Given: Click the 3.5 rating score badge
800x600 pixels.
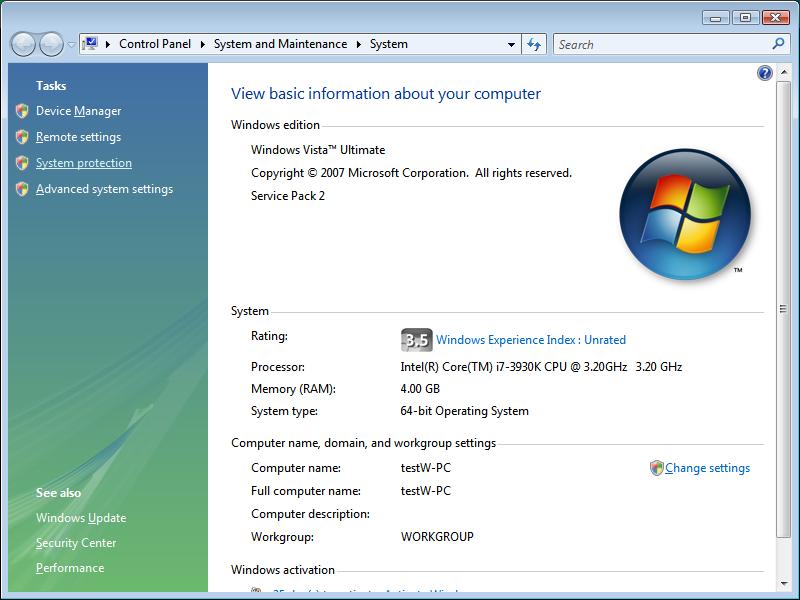Looking at the screenshot, I should 416,340.
